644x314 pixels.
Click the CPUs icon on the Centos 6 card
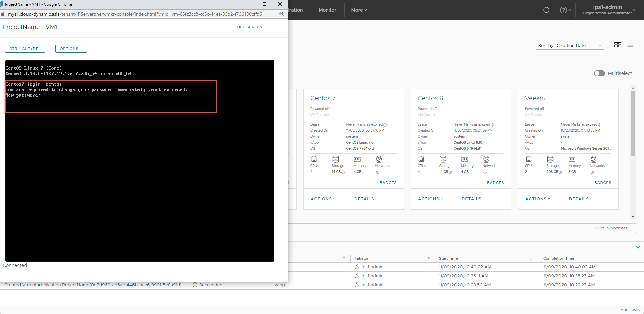421,160
